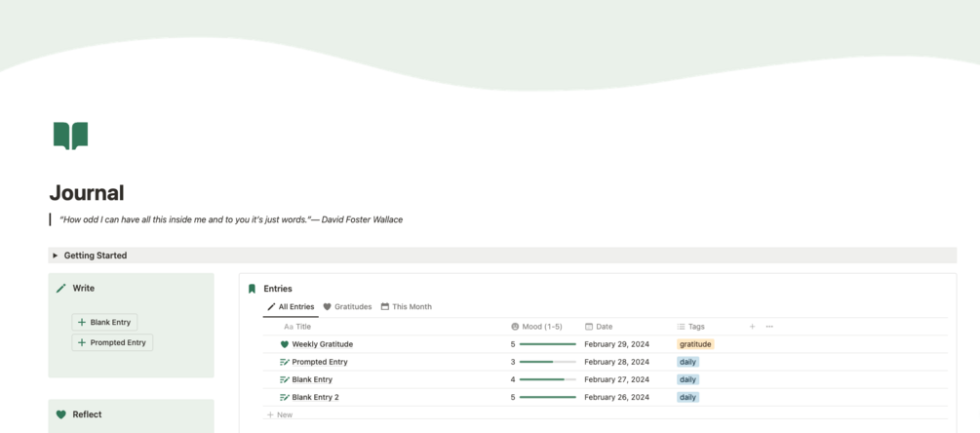Click the Entries database title
980x433 pixels.
pyautogui.click(x=278, y=289)
